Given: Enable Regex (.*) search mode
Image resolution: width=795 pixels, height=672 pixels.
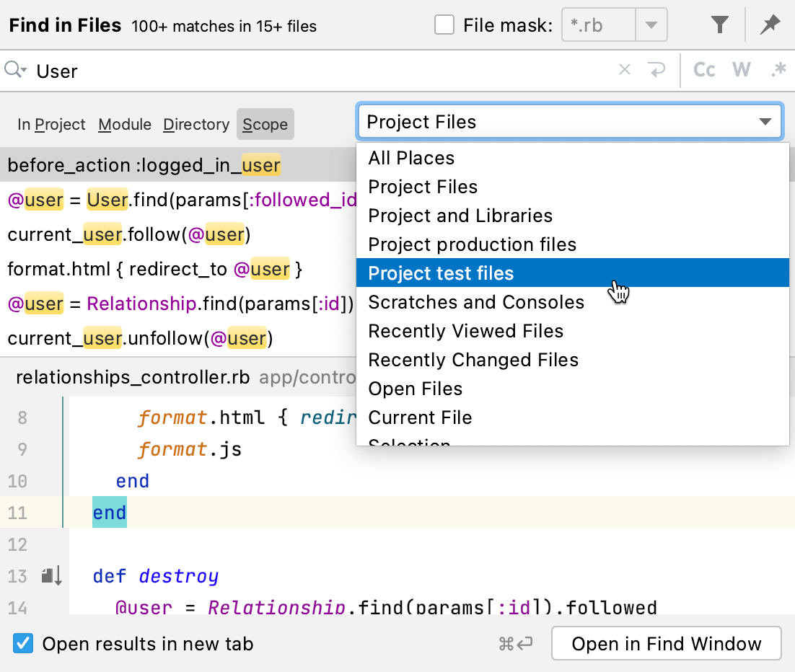Looking at the screenshot, I should pos(778,70).
